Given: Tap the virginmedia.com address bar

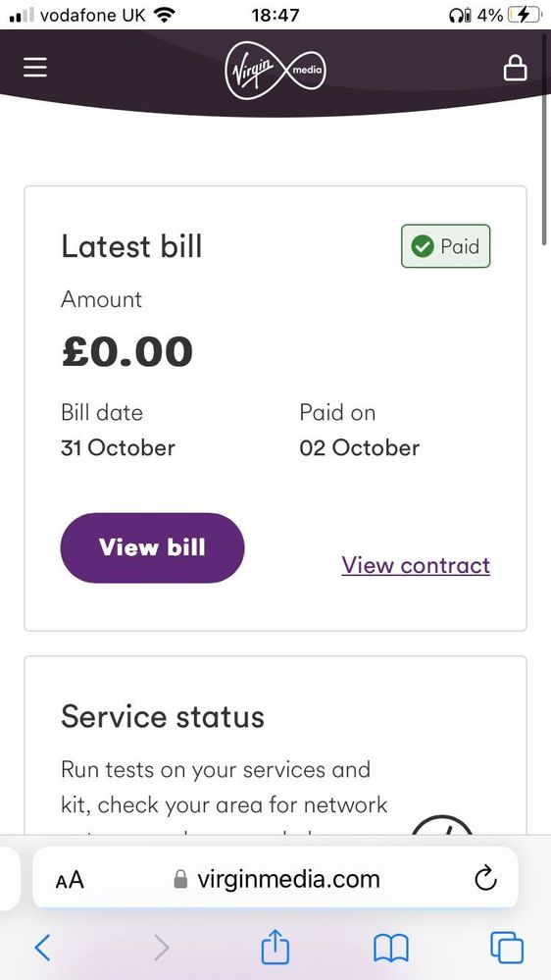Looking at the screenshot, I should (x=275, y=879).
